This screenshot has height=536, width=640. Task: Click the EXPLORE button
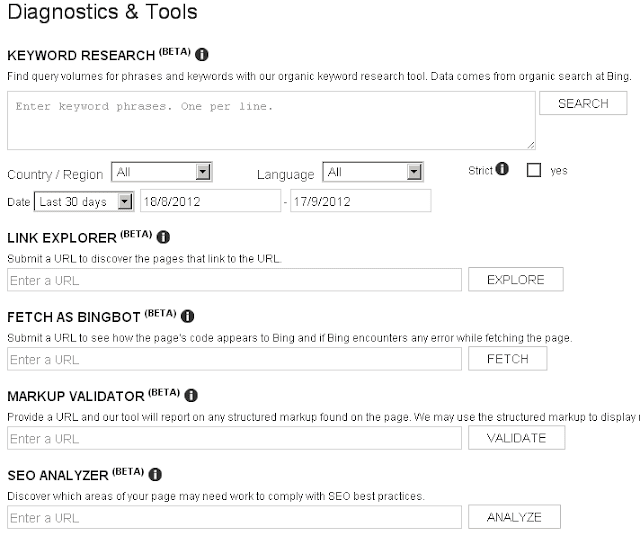tap(516, 280)
